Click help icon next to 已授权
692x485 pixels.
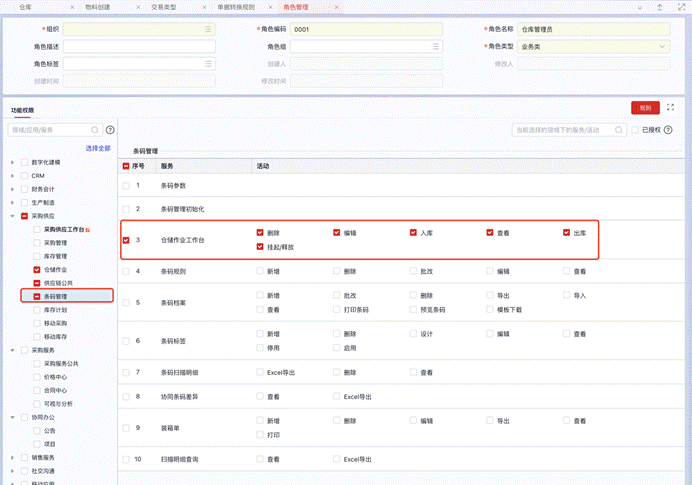(669, 130)
